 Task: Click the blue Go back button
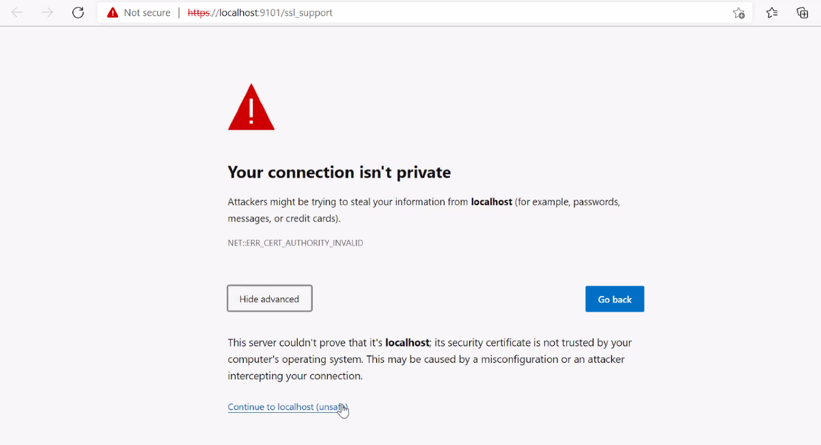[x=615, y=299]
